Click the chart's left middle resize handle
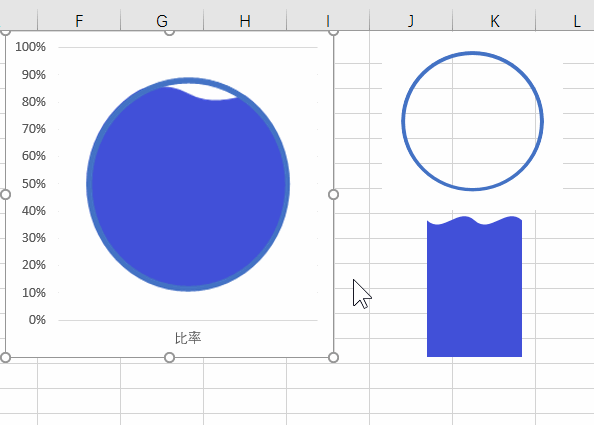594x425 pixels. [x=5, y=194]
